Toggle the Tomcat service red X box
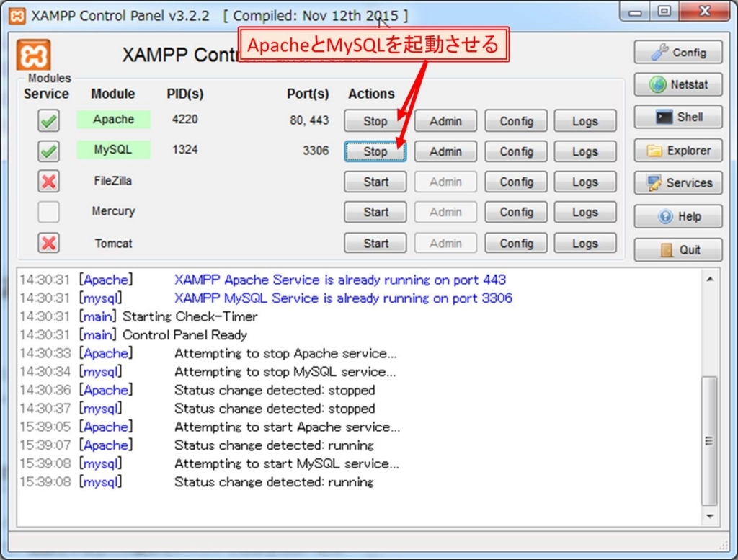 pos(48,243)
